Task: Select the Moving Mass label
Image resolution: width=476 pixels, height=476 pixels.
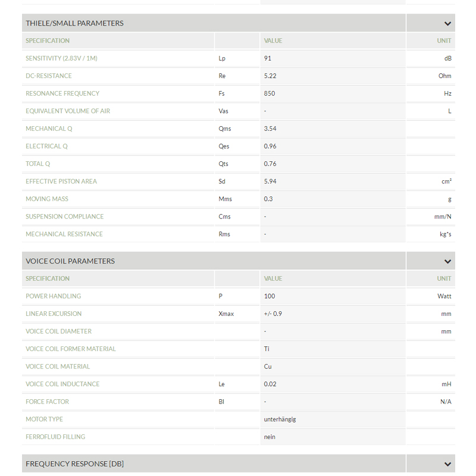Action: [47, 199]
